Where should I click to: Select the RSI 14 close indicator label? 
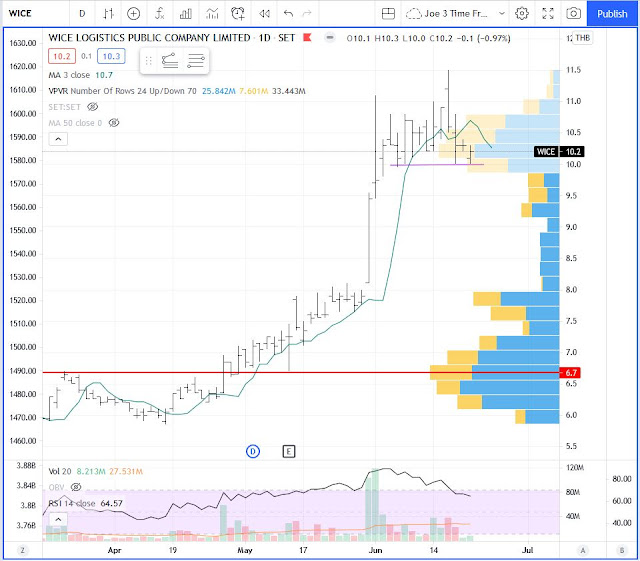[x=71, y=503]
